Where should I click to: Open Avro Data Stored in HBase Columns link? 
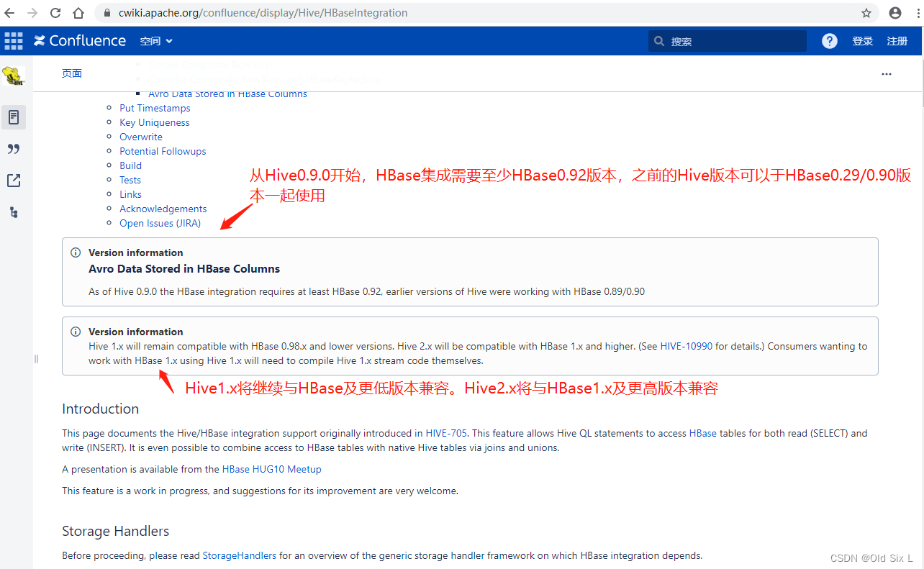tap(227, 94)
